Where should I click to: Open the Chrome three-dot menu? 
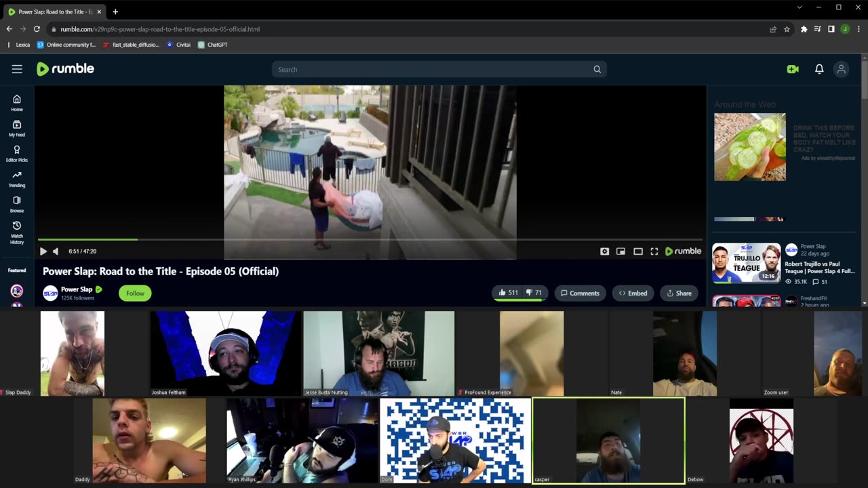[x=858, y=29]
